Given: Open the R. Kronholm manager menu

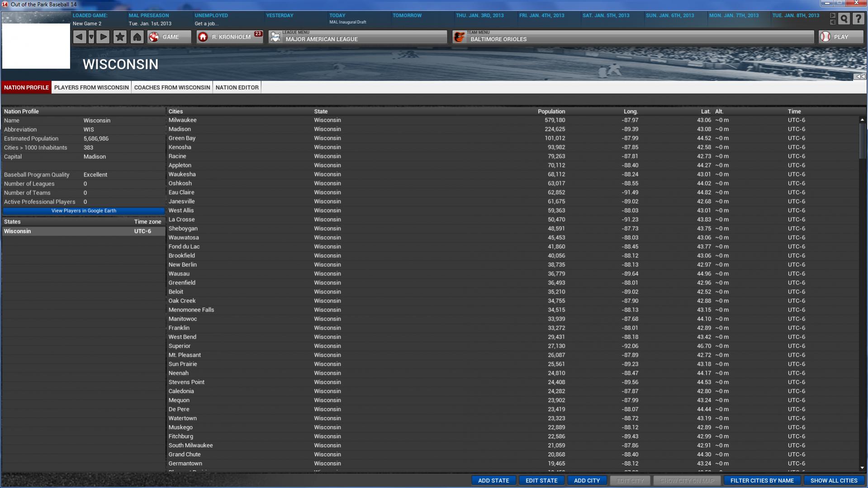Looking at the screenshot, I should (230, 37).
